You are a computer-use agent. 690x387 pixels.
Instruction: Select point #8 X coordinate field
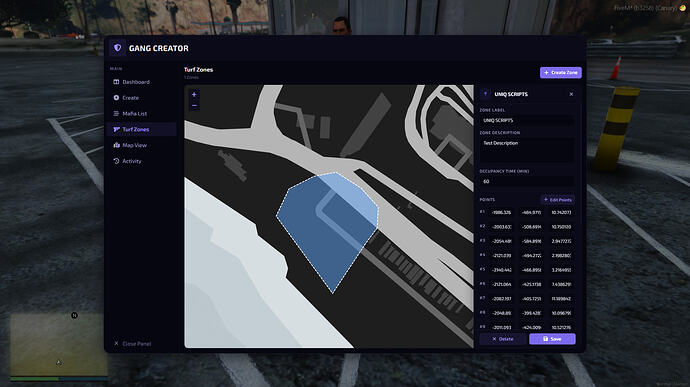click(x=501, y=313)
